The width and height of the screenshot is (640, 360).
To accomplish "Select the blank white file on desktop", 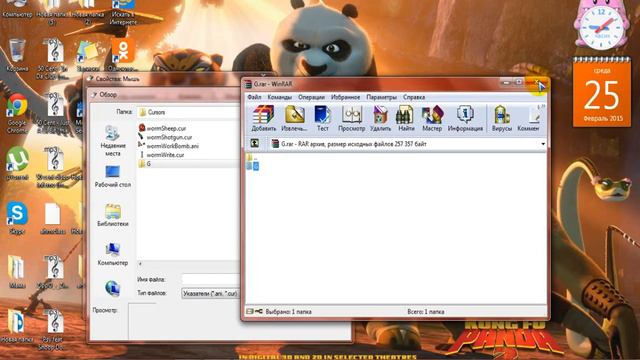I will tap(53, 219).
